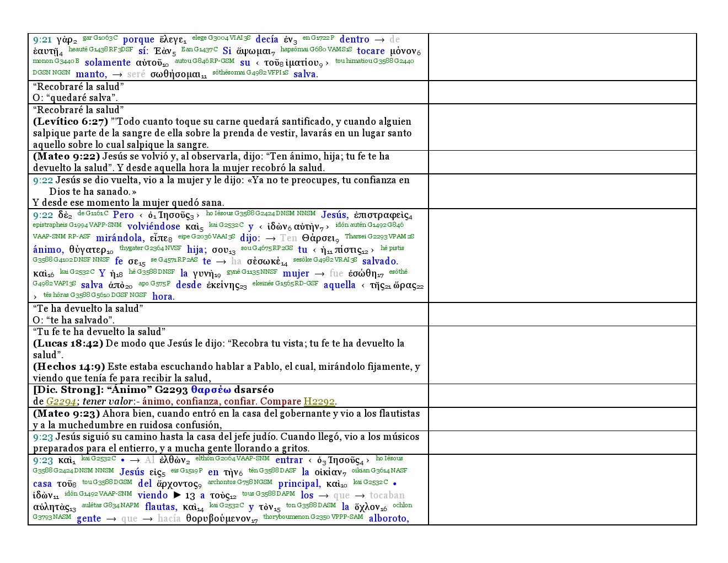Image resolution: width=728 pixels, height=563 pixels.
Task: Click the blue word "principal,"
Action: 299,484
